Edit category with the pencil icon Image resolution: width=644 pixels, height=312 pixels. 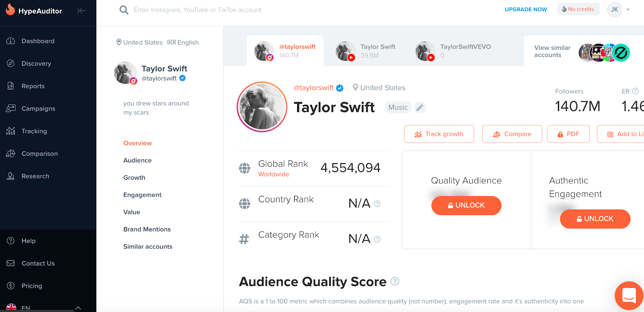pos(420,107)
